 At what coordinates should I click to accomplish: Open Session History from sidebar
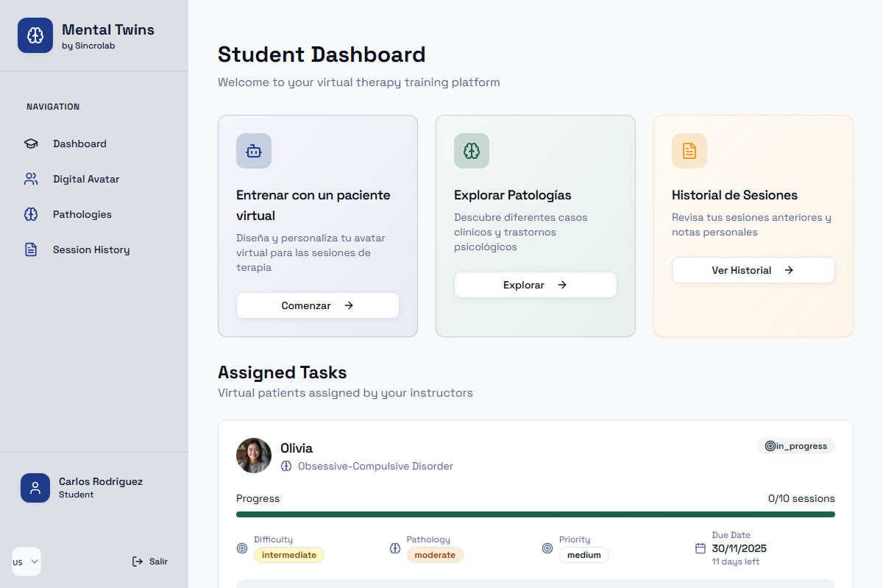tap(91, 249)
